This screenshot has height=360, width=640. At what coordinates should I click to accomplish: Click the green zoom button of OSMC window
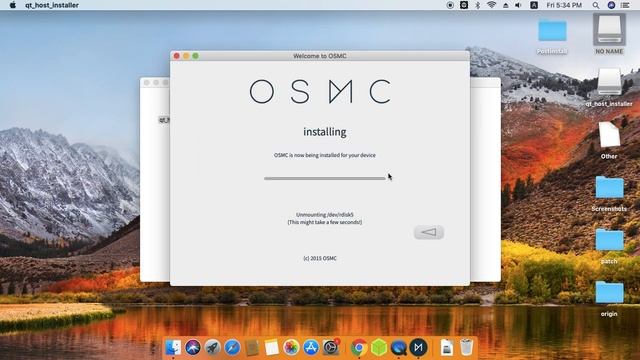coord(196,56)
